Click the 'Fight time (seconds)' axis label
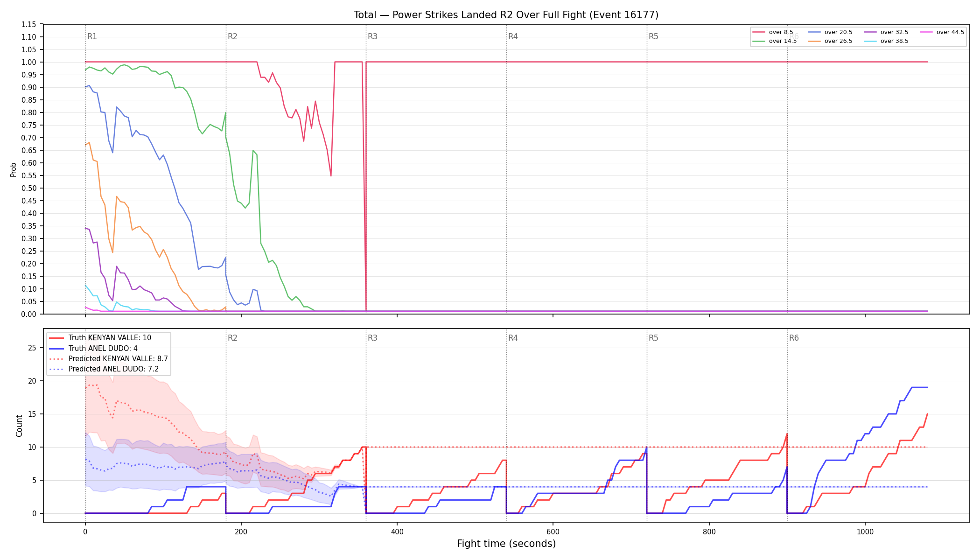Viewport: 980px width, 560px height. [x=506, y=544]
